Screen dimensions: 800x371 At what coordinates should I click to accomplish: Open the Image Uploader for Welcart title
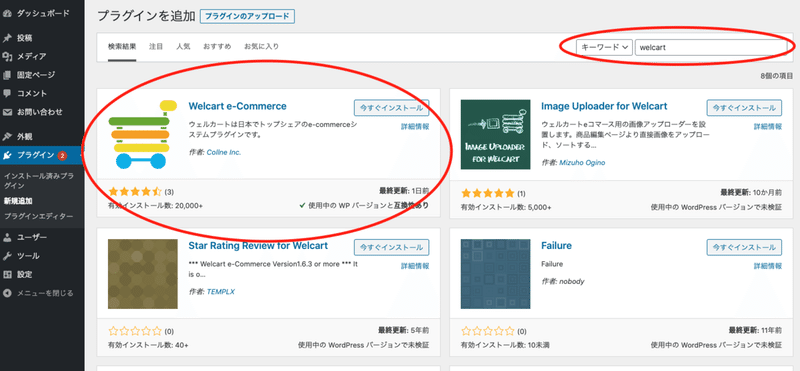604,106
